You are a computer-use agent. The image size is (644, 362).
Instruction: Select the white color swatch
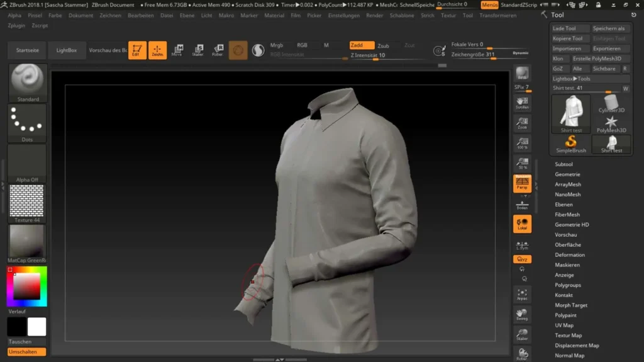tap(36, 327)
